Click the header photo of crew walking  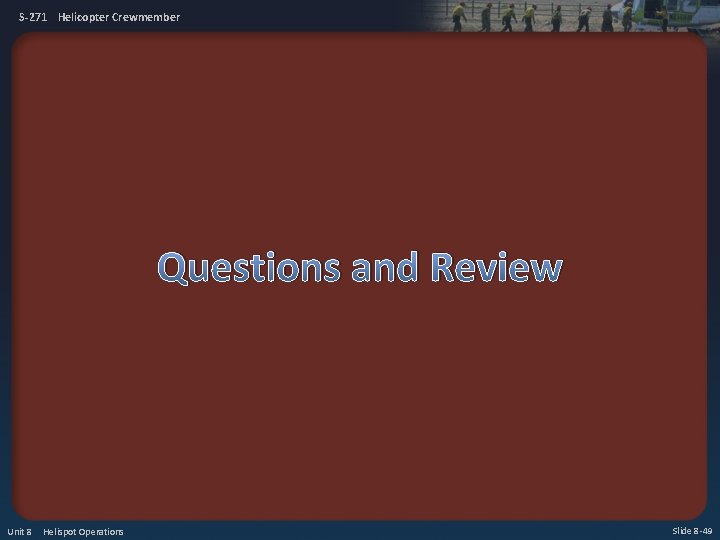(x=572, y=16)
